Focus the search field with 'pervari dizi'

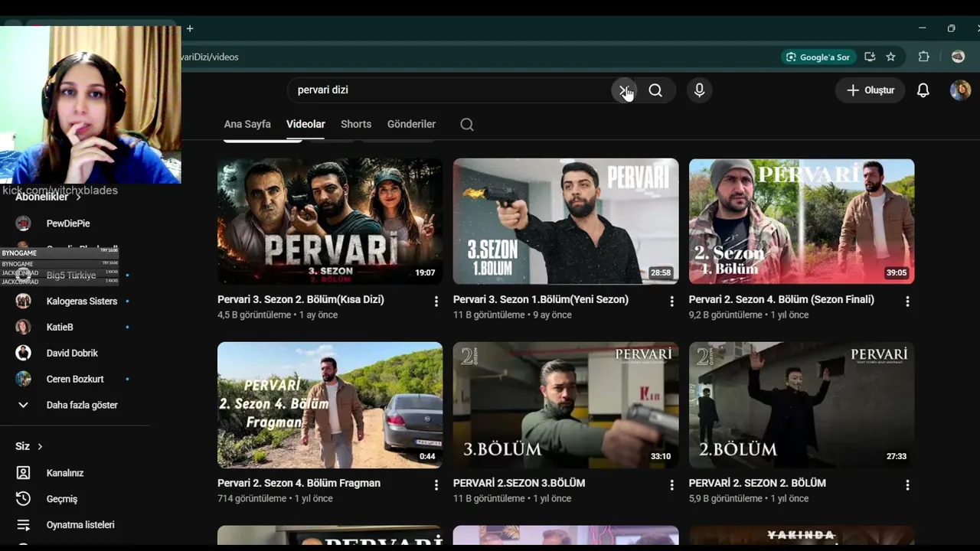pyautogui.click(x=449, y=90)
